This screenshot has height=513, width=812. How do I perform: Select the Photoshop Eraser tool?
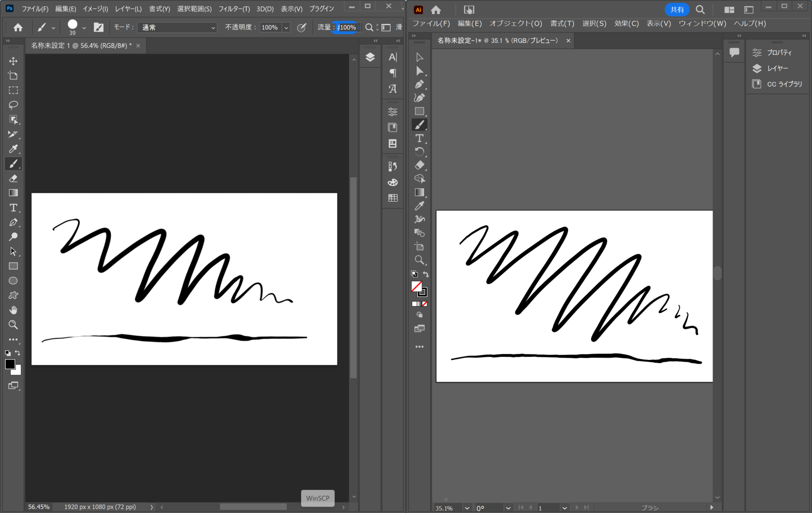click(13, 178)
